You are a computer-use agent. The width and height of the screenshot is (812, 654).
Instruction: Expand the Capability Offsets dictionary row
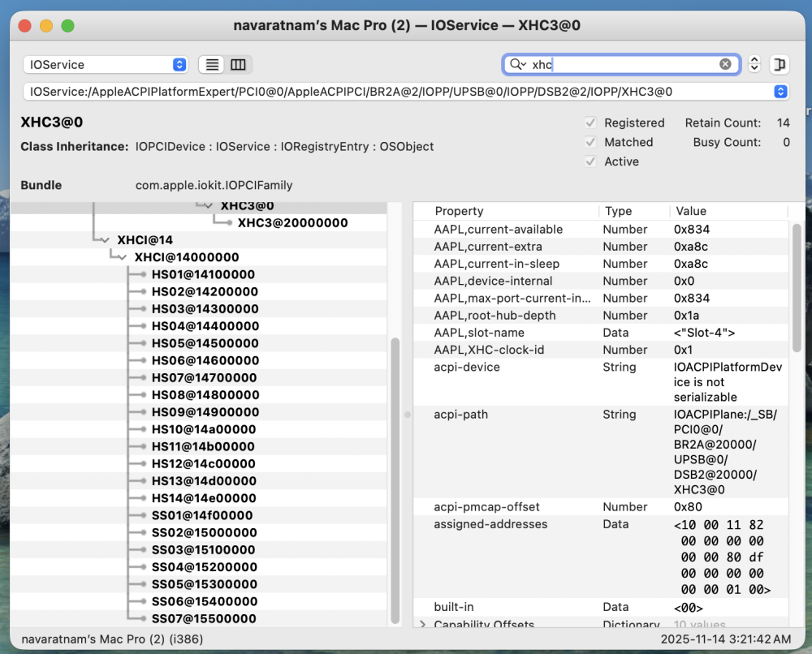[423, 624]
